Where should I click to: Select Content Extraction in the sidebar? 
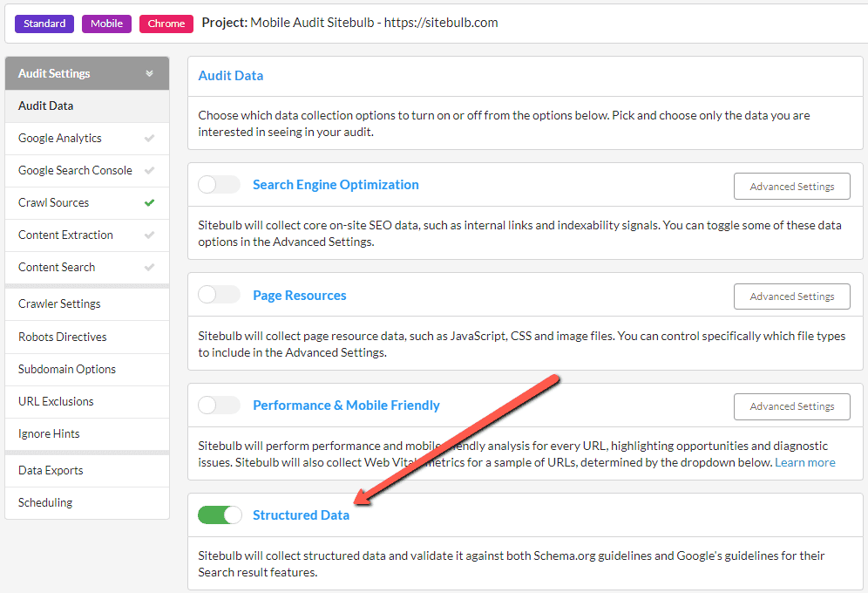(87, 235)
